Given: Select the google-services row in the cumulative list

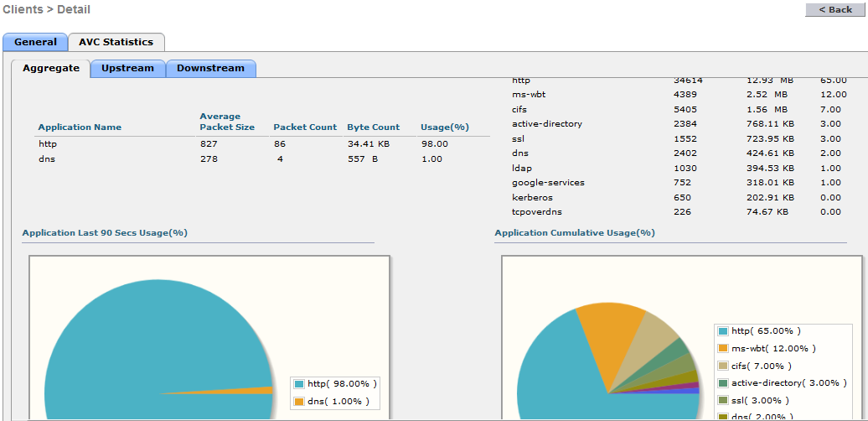Looking at the screenshot, I should pos(548,183).
